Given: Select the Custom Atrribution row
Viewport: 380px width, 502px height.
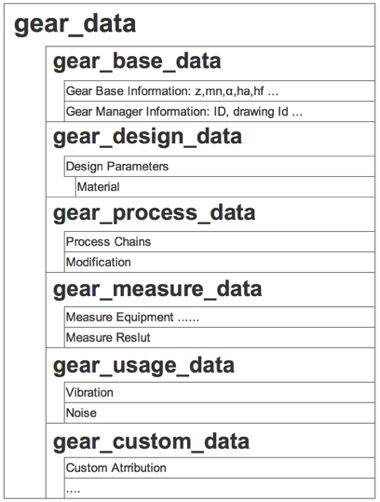Looking at the screenshot, I should click(x=219, y=468).
